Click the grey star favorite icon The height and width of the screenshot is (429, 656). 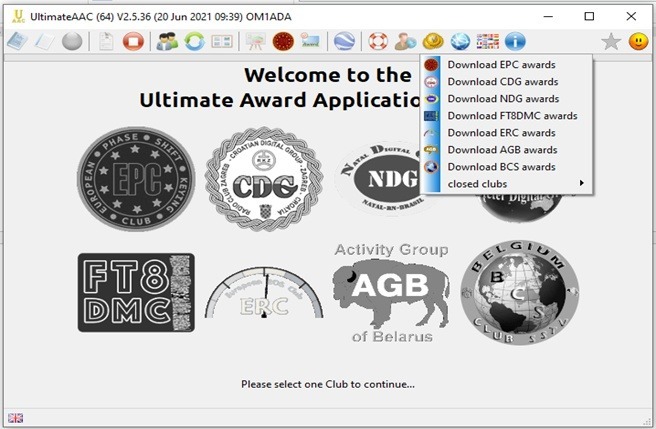click(611, 41)
